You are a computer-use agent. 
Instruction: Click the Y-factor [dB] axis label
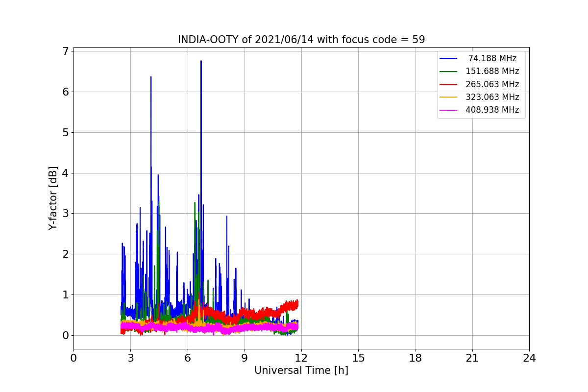point(53,198)
